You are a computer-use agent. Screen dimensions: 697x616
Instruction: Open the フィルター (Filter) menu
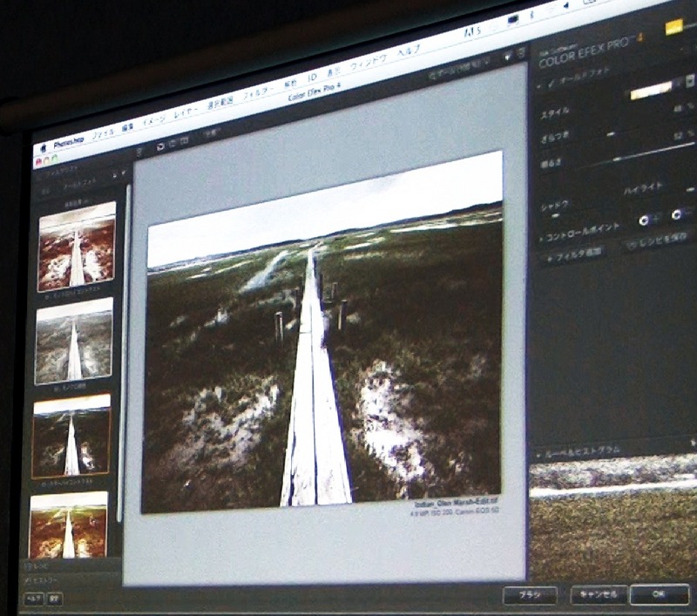(x=258, y=93)
